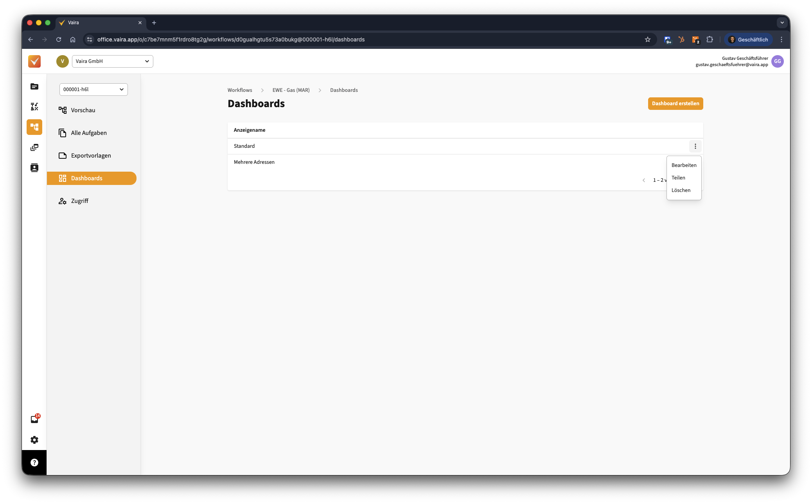
Task: Go to Workflows breadcrumb link
Action: [240, 90]
